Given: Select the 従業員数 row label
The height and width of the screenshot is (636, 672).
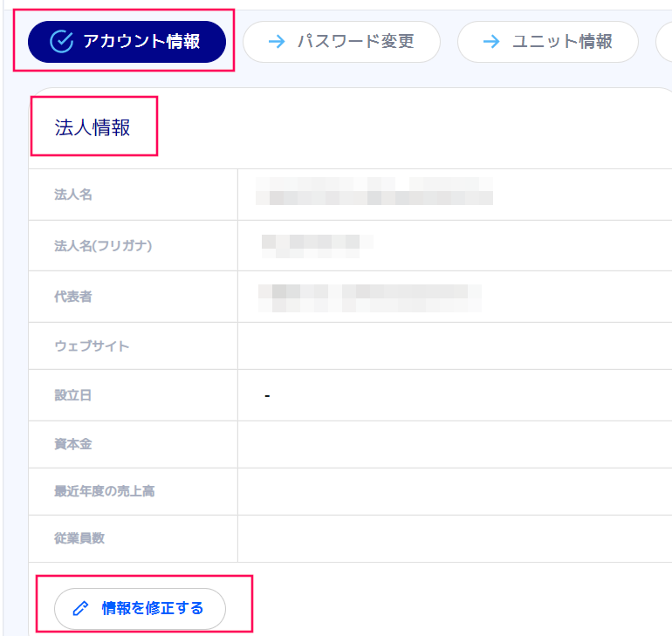Looking at the screenshot, I should 79,538.
